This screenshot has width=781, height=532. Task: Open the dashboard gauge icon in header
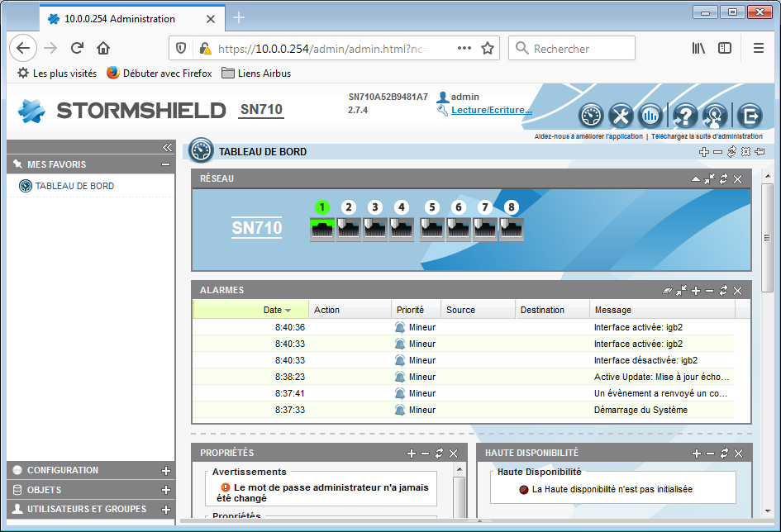(x=592, y=115)
